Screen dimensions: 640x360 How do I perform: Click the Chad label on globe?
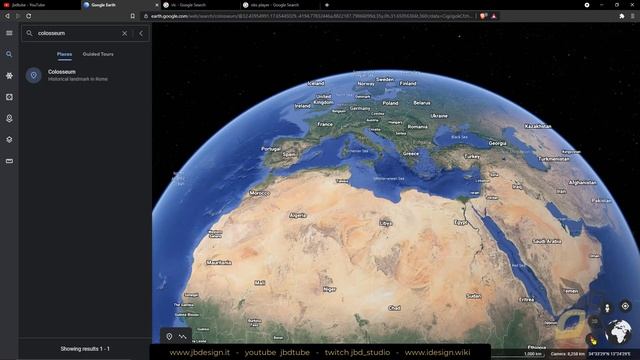[x=394, y=308]
